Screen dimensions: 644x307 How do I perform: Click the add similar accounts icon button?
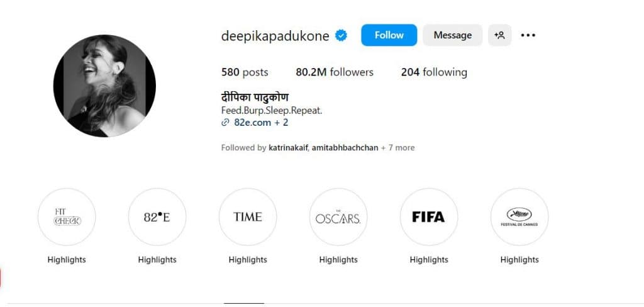click(x=500, y=35)
